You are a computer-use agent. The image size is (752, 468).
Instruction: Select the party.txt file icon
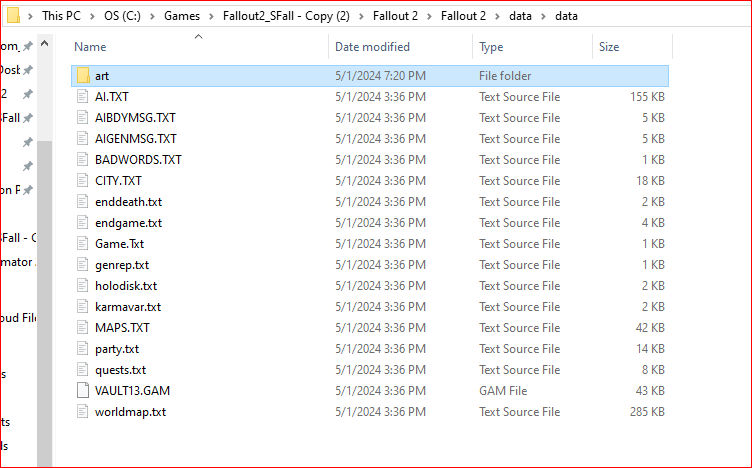pos(83,349)
